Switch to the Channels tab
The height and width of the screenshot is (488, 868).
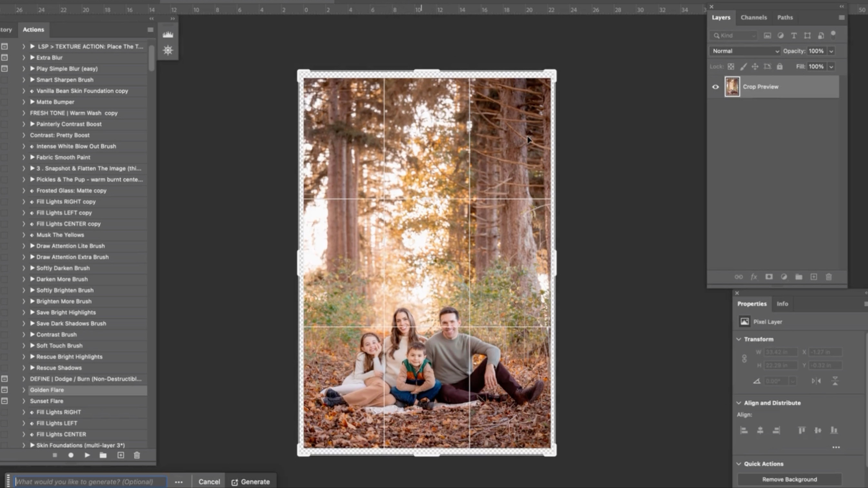pos(753,18)
